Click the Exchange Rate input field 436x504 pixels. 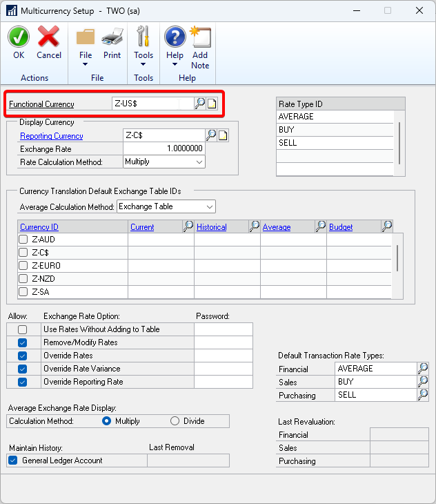click(163, 148)
